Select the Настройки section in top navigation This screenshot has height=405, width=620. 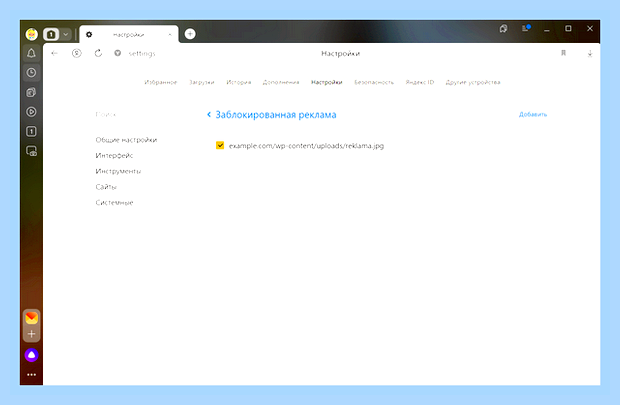(x=327, y=82)
